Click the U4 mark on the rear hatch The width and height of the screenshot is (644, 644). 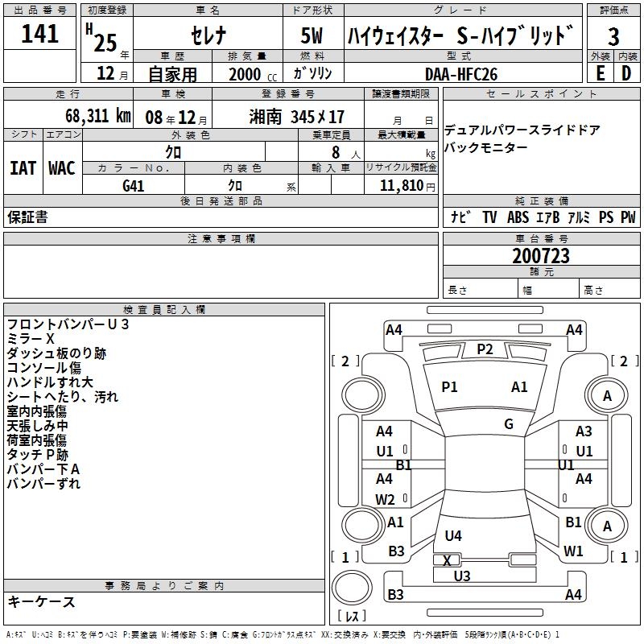click(x=453, y=535)
